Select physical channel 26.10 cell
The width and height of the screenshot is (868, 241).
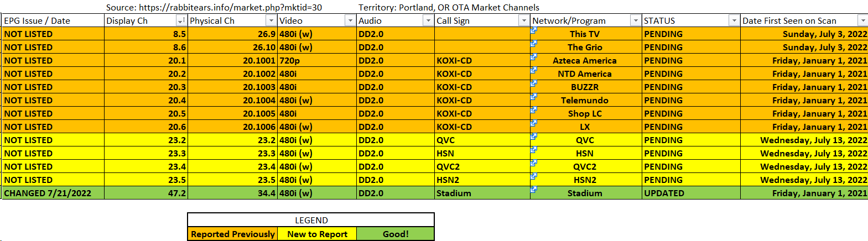(x=232, y=47)
